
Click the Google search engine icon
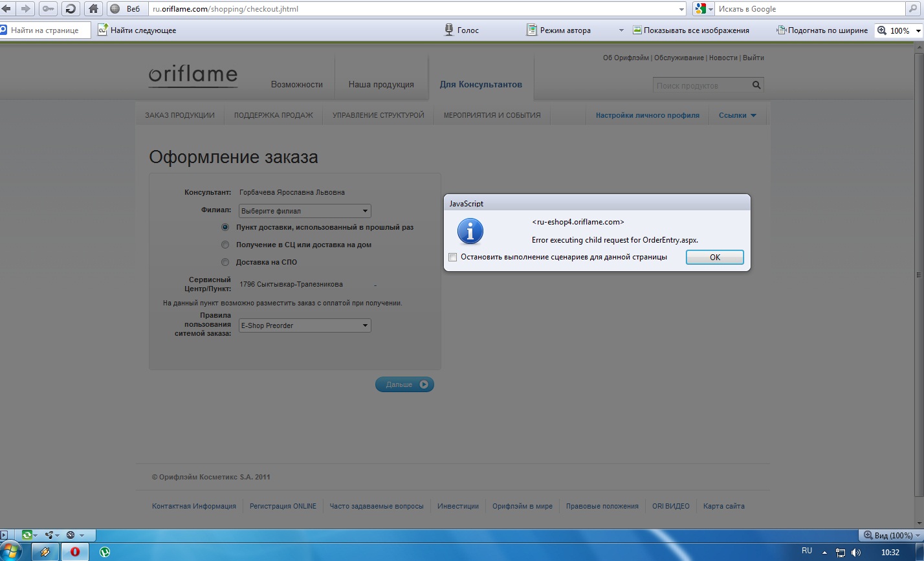(x=700, y=9)
